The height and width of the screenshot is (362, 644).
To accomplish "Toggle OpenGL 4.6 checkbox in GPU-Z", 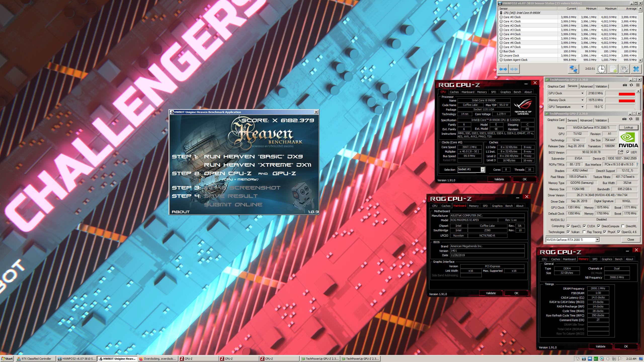I will pyautogui.click(x=619, y=232).
